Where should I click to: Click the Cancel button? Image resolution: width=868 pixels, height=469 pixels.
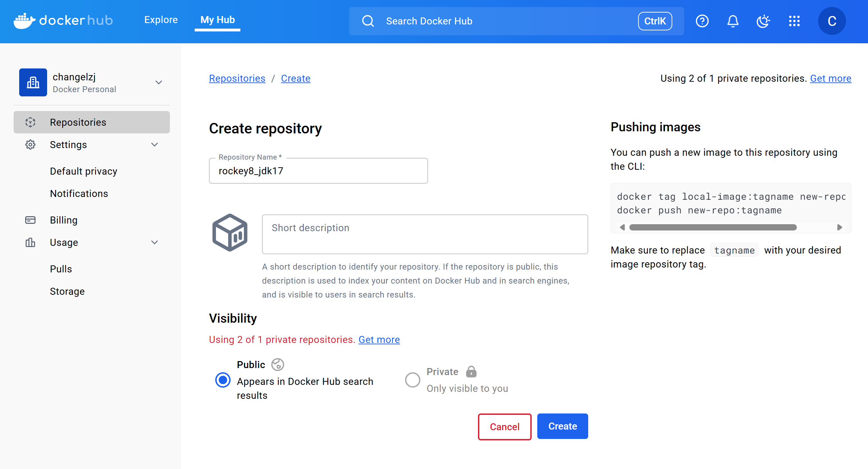[x=504, y=427]
